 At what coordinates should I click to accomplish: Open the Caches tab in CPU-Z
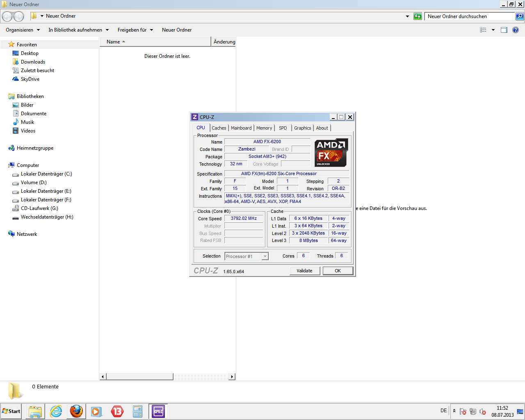click(x=219, y=128)
